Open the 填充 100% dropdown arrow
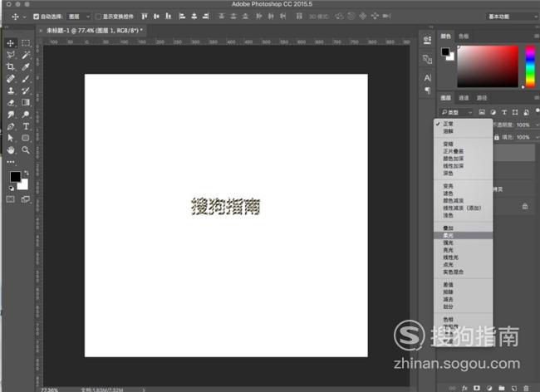Image resolution: width=540 pixels, height=392 pixels. (x=536, y=137)
